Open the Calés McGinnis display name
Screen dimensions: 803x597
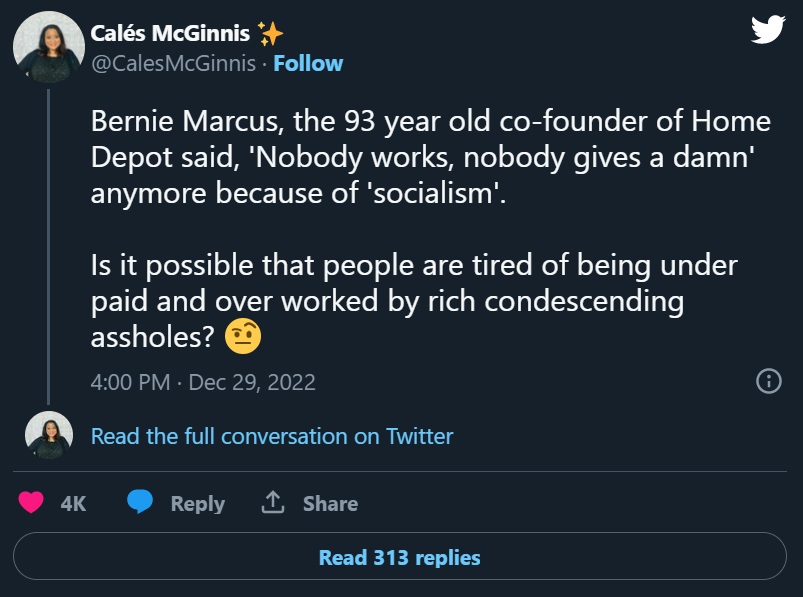click(x=170, y=33)
